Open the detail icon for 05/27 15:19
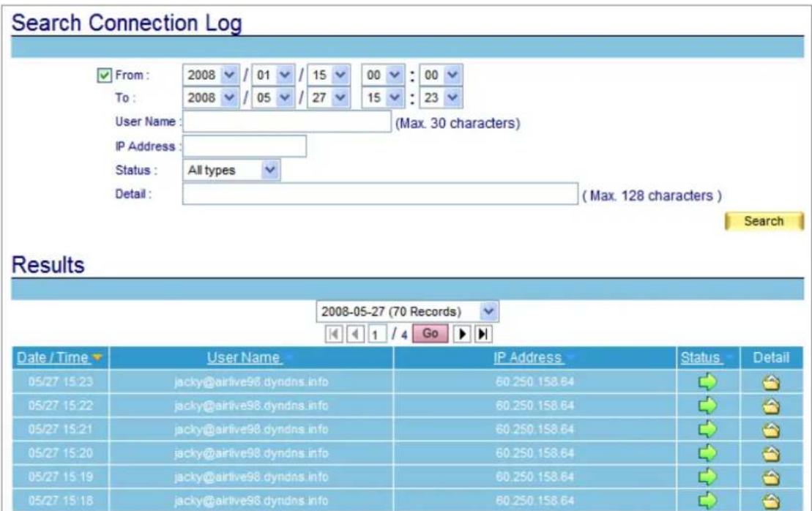This screenshot has height=511, width=812. click(771, 477)
